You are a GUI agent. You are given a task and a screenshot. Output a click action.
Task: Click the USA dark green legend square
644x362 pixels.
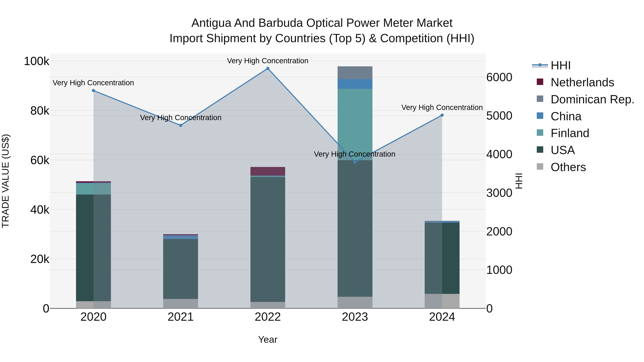point(540,150)
